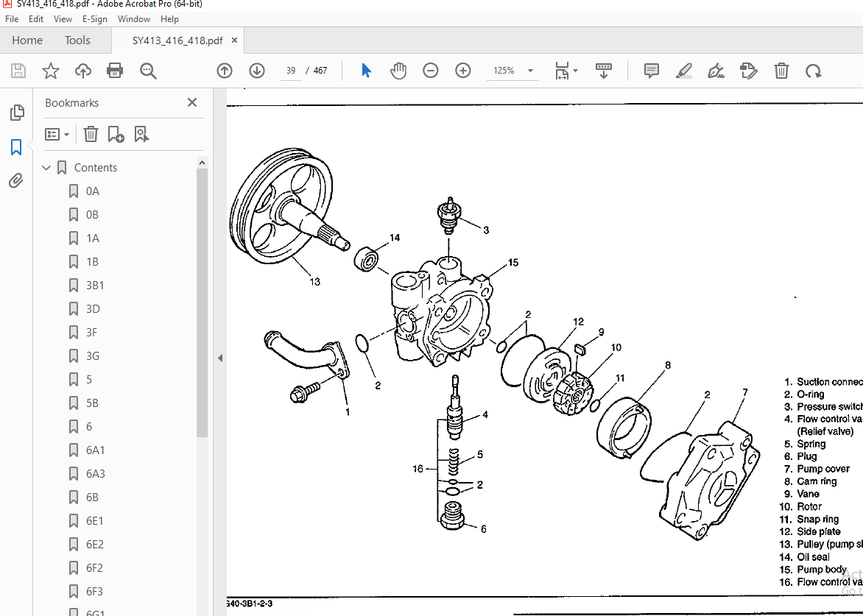
Task: Click the scrolling mode toolbar icon
Action: (604, 71)
